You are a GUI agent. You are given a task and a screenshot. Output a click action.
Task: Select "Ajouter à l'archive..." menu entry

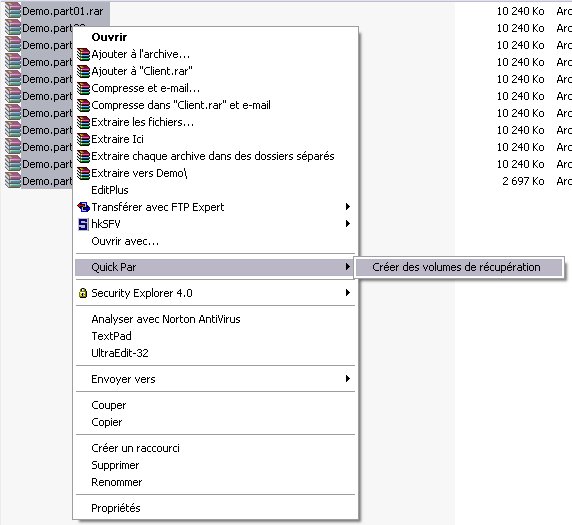[215, 54]
